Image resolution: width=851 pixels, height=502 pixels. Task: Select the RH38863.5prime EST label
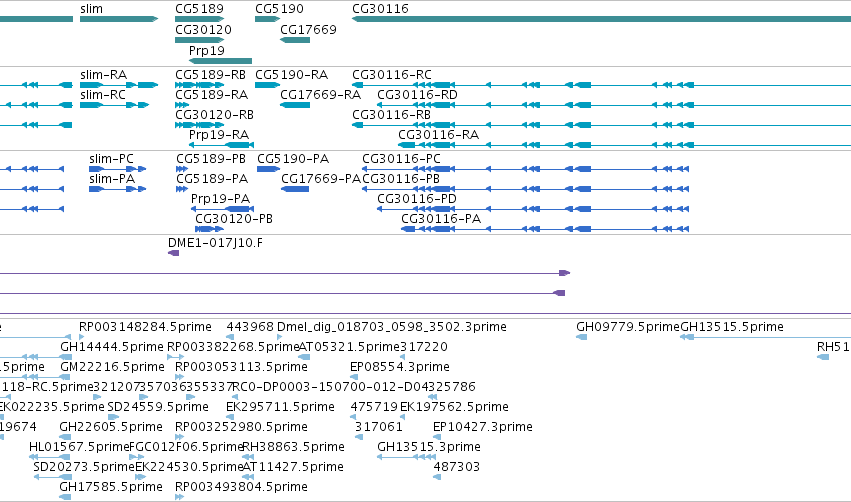click(x=294, y=447)
